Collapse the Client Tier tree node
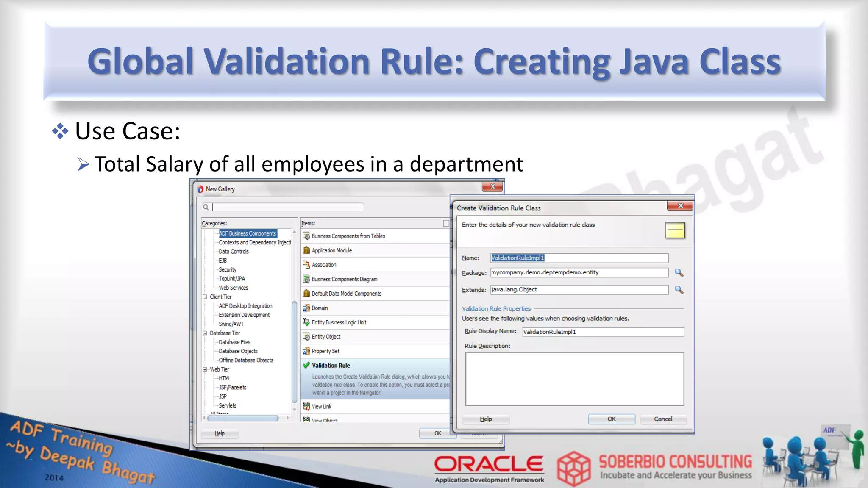 (x=205, y=297)
